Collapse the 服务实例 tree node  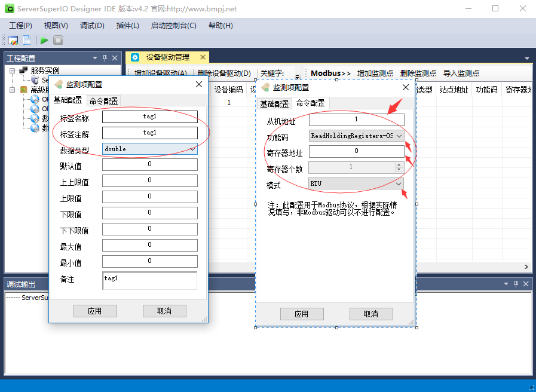pos(13,71)
